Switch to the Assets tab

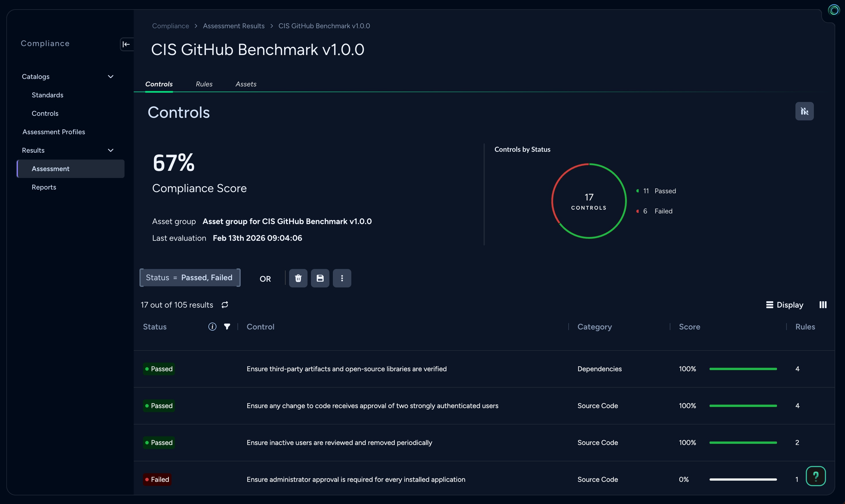246,84
